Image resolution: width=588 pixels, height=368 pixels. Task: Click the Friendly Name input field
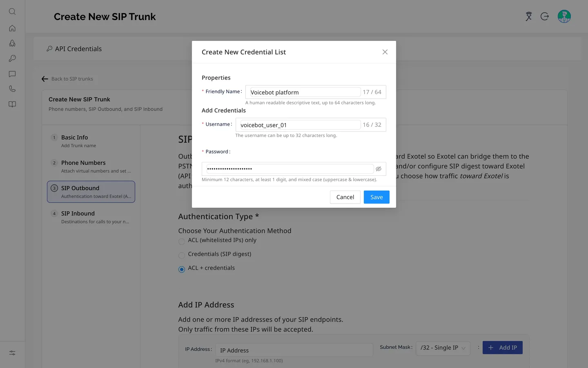pos(316,92)
